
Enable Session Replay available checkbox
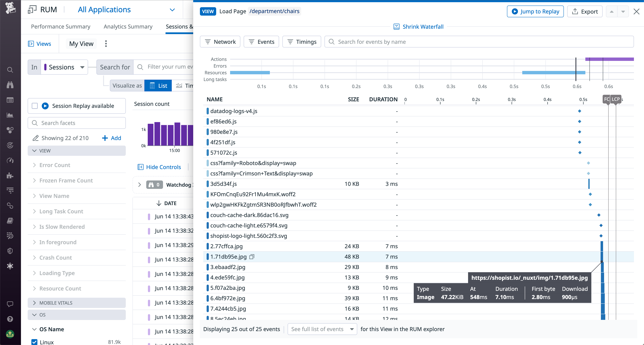point(35,106)
